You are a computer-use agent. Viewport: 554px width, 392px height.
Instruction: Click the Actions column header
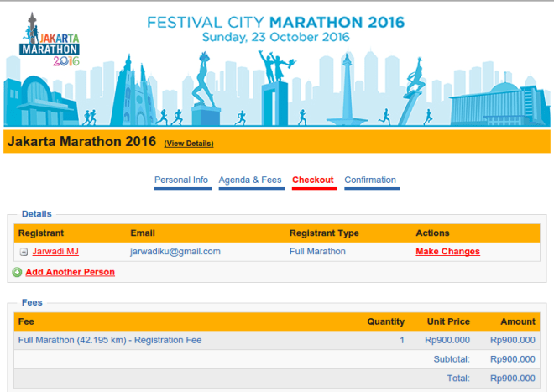432,233
